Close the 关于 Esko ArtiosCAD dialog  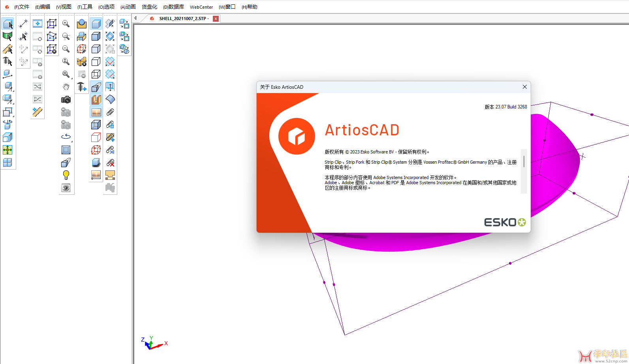tap(524, 87)
